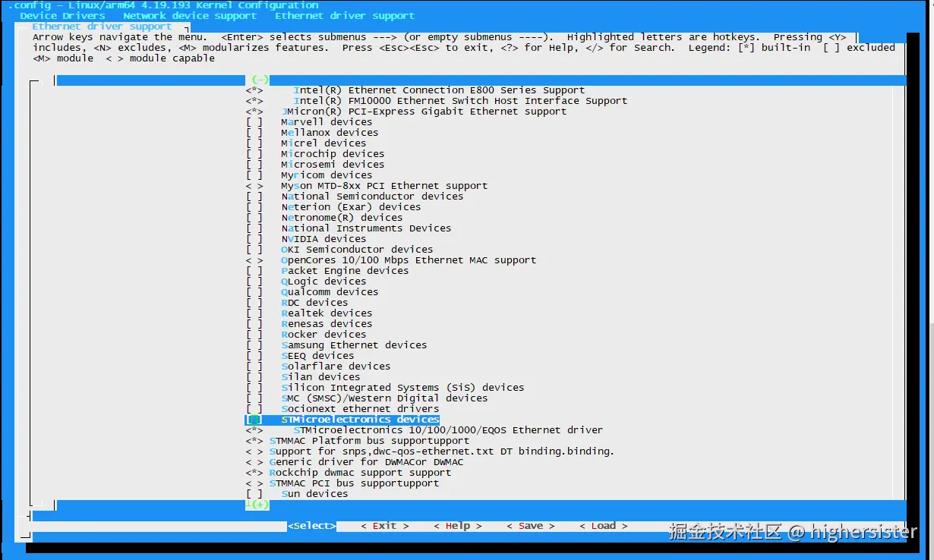Open Help via the Help button
The height and width of the screenshot is (560, 934).
(x=457, y=526)
